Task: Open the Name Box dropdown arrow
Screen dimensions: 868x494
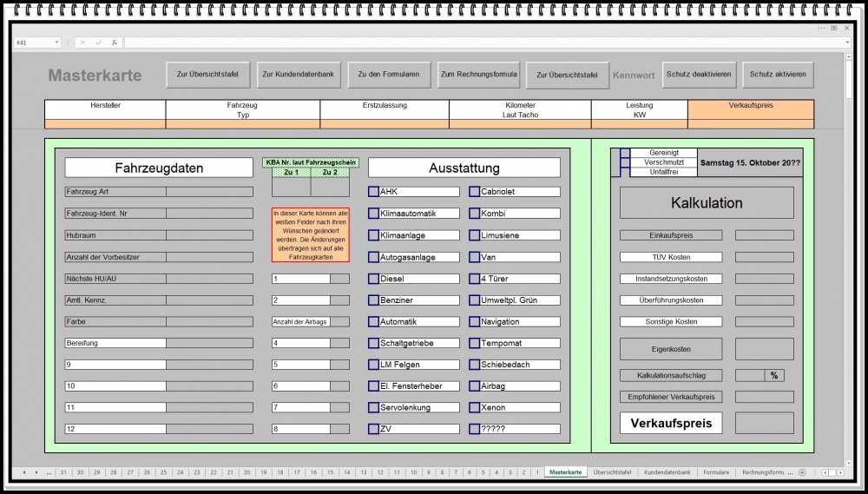Action: click(x=57, y=43)
